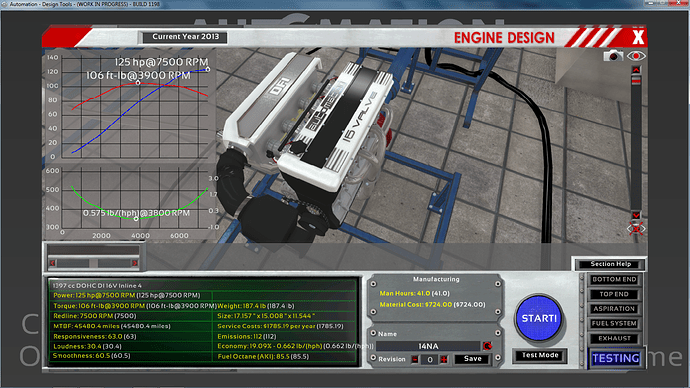Image resolution: width=690 pixels, height=388 pixels.
Task: Open the Exhaust section tab
Action: pos(614,338)
